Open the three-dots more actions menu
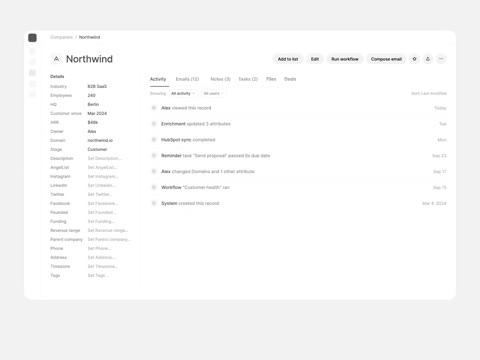 pyautogui.click(x=441, y=59)
